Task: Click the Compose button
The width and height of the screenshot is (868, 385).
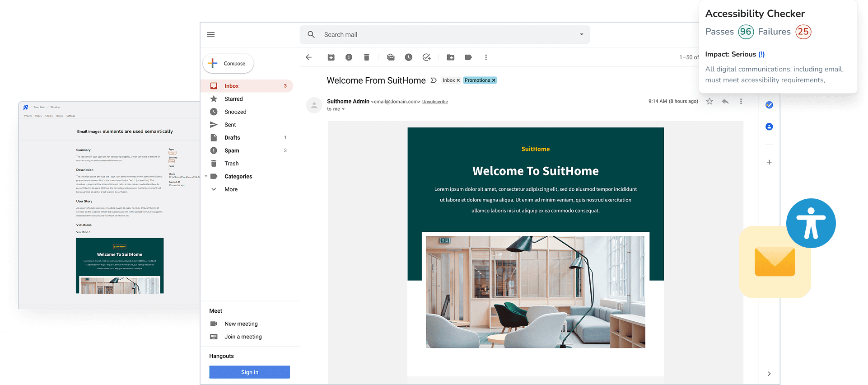Action: [228, 64]
